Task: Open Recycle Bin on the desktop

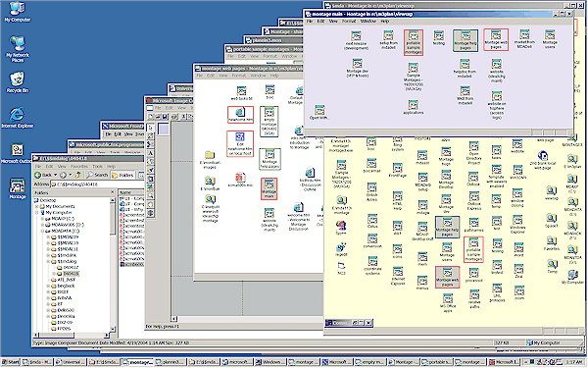Action: point(17,82)
